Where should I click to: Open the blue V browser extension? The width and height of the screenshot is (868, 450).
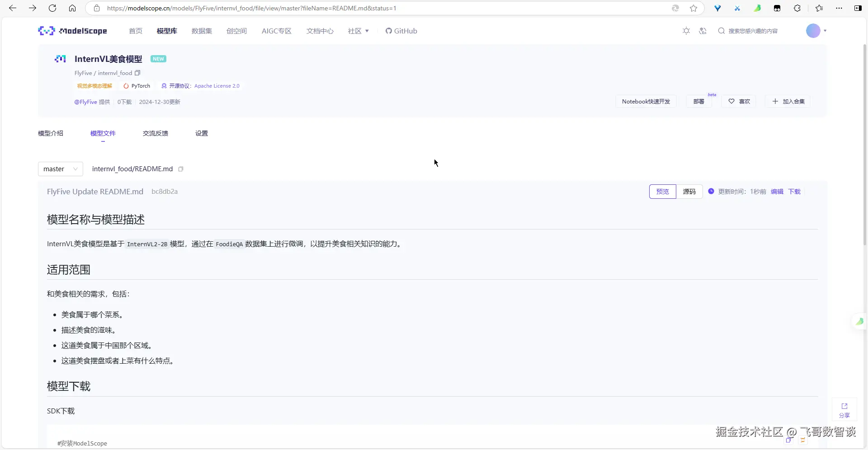717,8
